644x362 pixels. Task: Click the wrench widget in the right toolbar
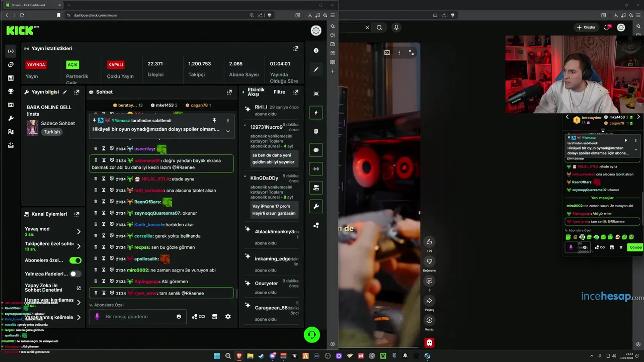pyautogui.click(x=316, y=206)
